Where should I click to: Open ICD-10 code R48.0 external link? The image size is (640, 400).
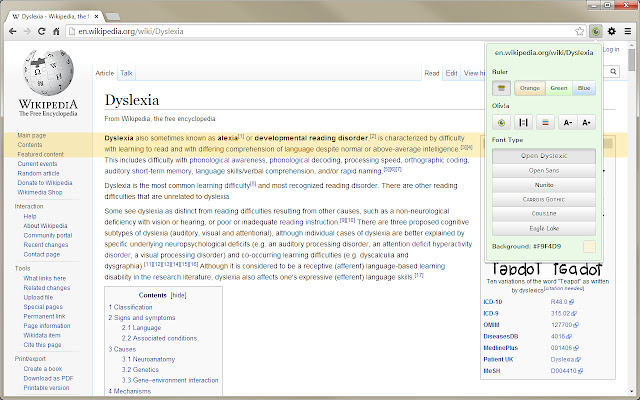tap(562, 302)
